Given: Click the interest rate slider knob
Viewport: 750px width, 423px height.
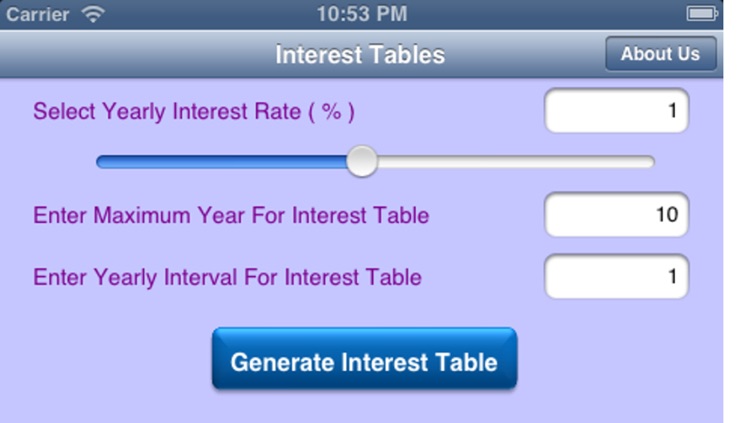Looking at the screenshot, I should [x=362, y=161].
